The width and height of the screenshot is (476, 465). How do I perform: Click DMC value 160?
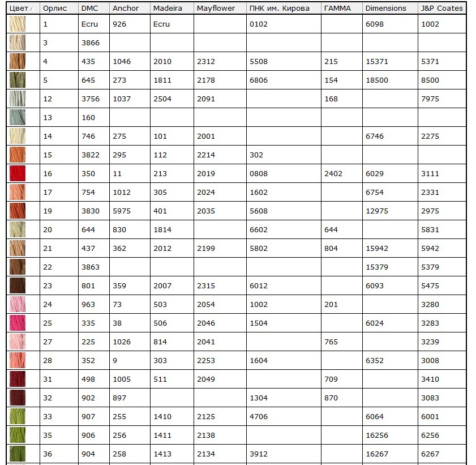tap(88, 118)
